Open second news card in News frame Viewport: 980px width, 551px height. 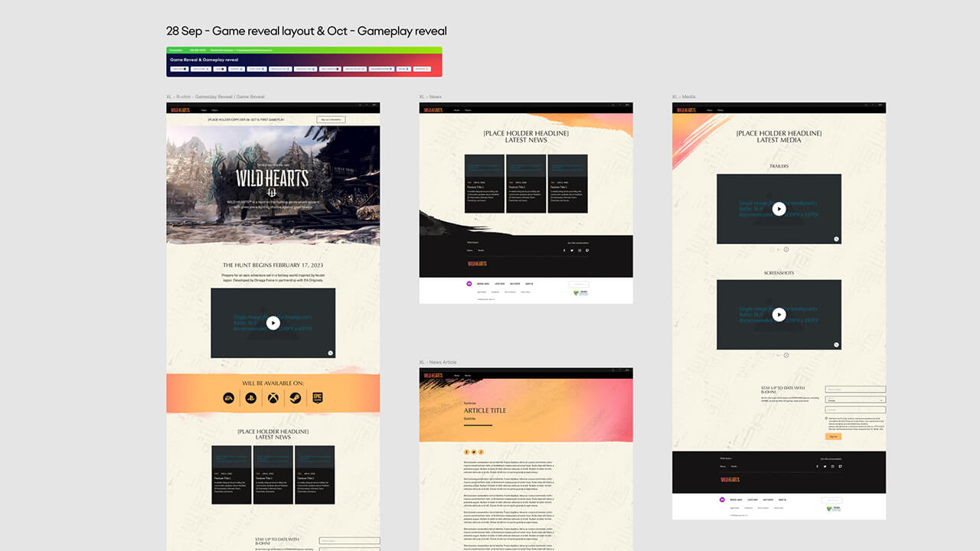point(526,184)
